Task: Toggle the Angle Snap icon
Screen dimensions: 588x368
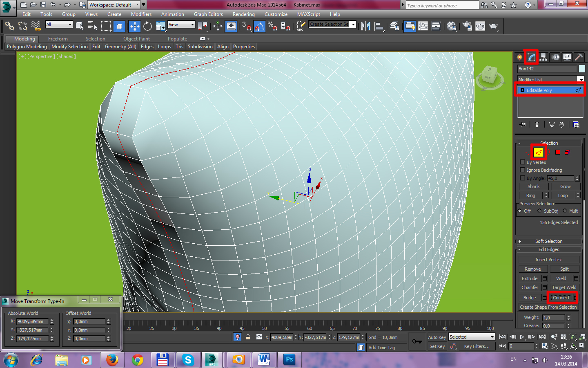Action: 260,26
